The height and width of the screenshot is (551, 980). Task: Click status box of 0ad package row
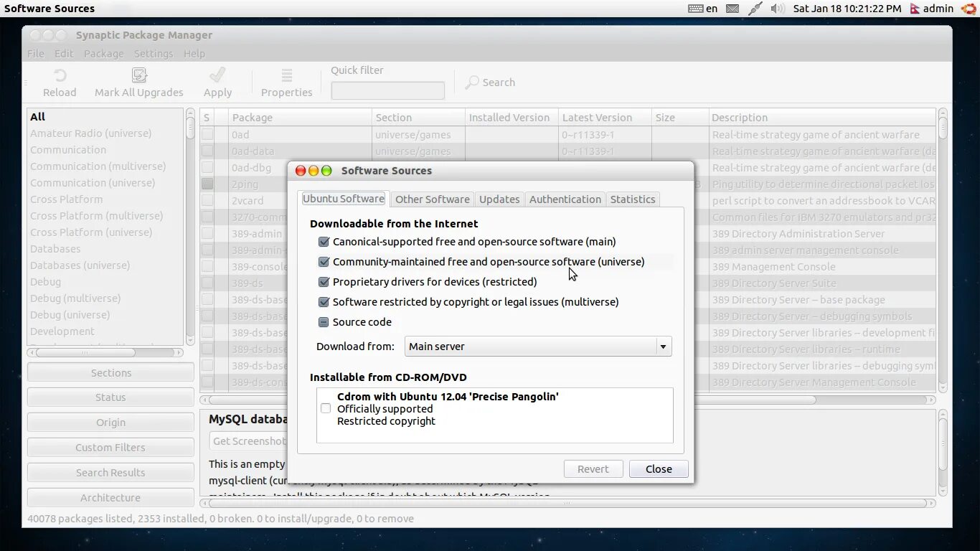[207, 134]
